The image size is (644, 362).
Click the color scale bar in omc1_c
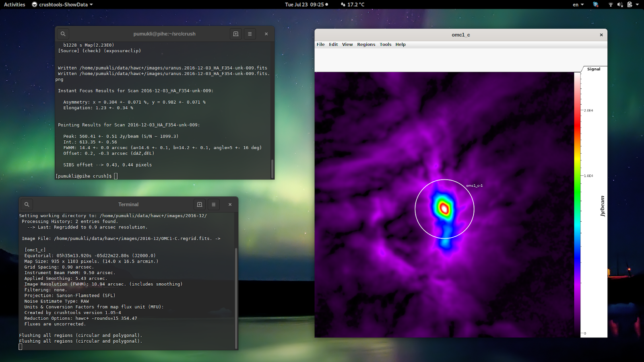click(577, 205)
